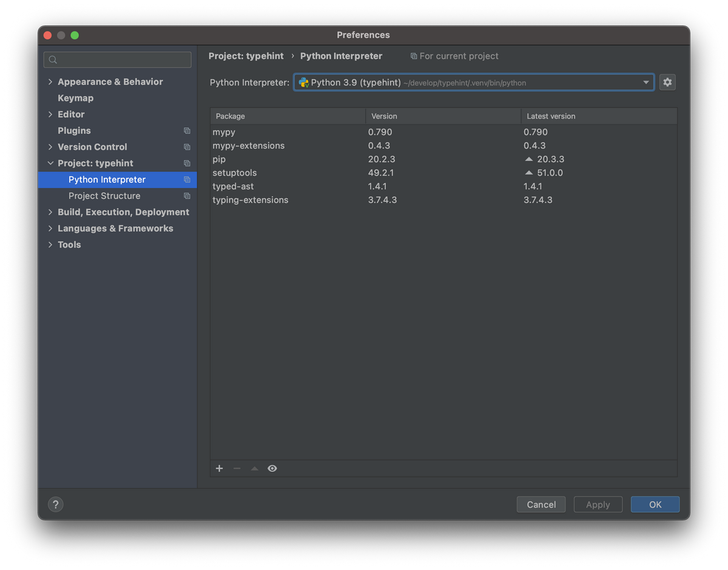Open the Python Interpreter dropdown
Image resolution: width=728 pixels, height=570 pixels.
point(473,82)
